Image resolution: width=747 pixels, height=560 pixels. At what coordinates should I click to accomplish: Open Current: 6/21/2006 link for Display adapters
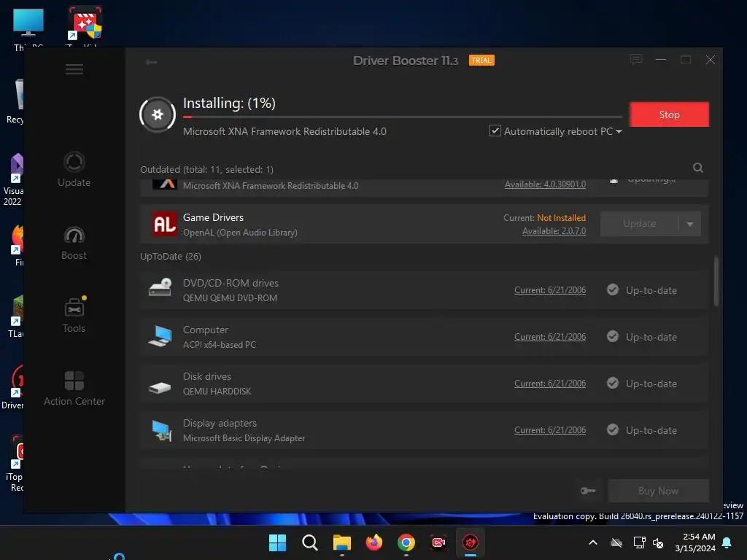(550, 430)
